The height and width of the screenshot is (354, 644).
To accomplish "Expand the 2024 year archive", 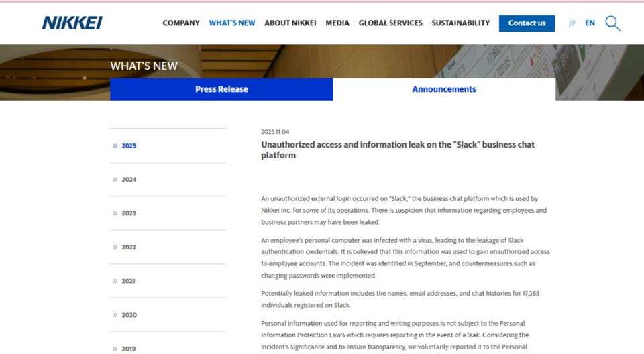I will click(129, 180).
